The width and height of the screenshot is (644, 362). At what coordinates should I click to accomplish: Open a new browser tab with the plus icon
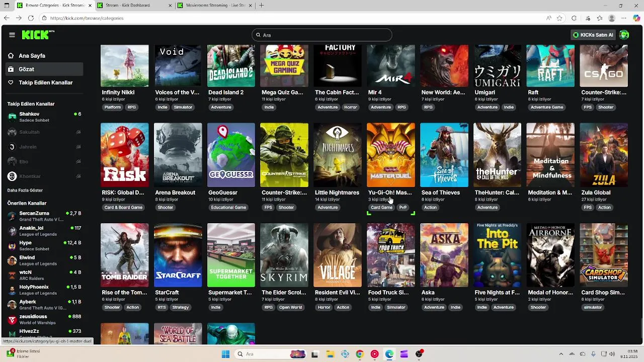click(x=261, y=6)
